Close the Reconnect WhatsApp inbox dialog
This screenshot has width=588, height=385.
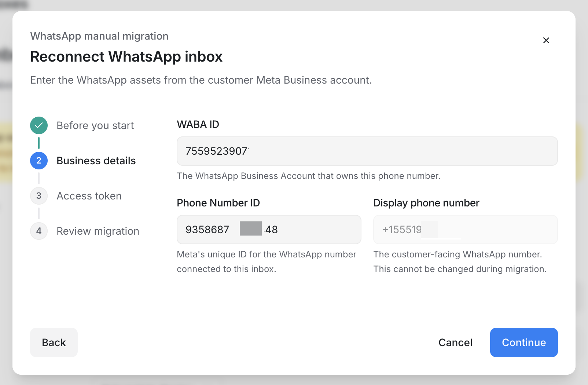[546, 40]
